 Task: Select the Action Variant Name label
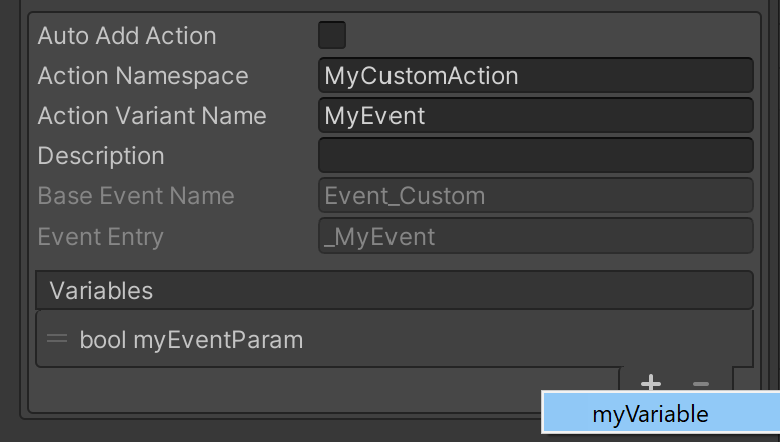152,116
